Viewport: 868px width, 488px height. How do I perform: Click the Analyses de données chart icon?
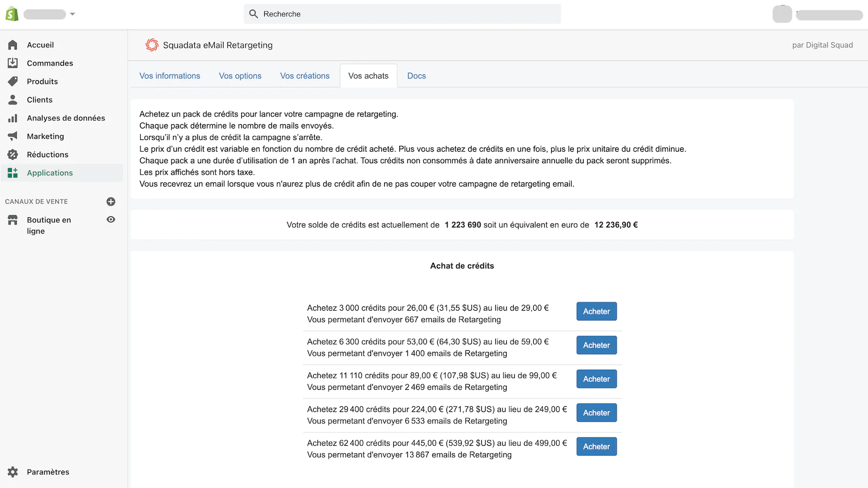[x=12, y=118]
